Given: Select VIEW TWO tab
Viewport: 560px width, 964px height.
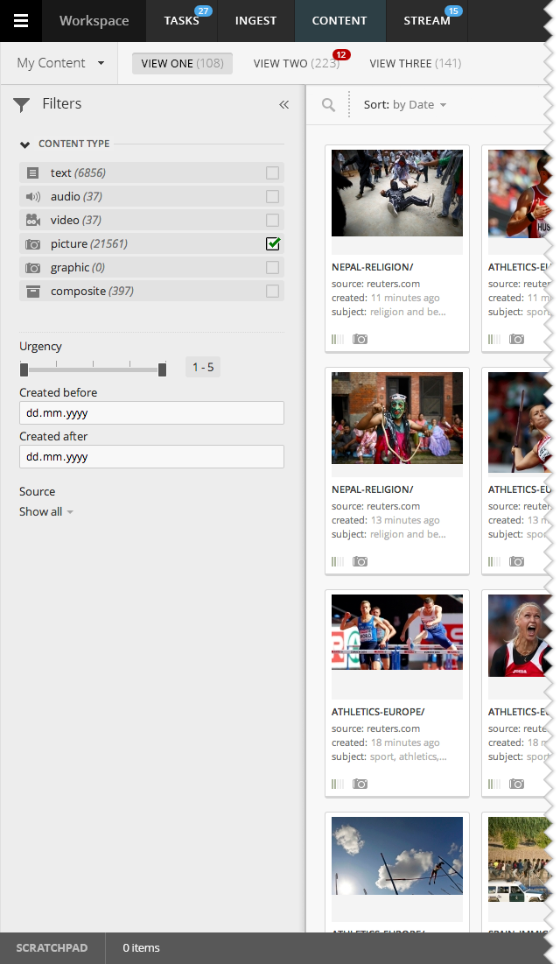Looking at the screenshot, I should point(297,63).
